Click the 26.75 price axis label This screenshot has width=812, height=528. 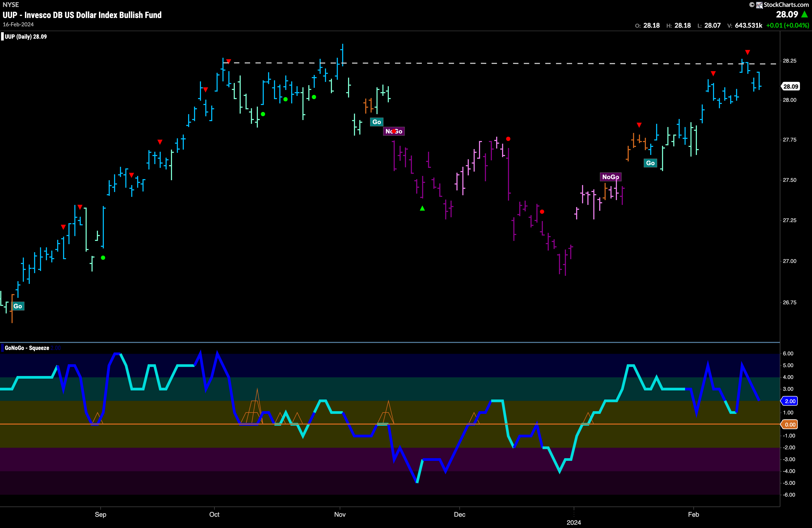(x=789, y=303)
